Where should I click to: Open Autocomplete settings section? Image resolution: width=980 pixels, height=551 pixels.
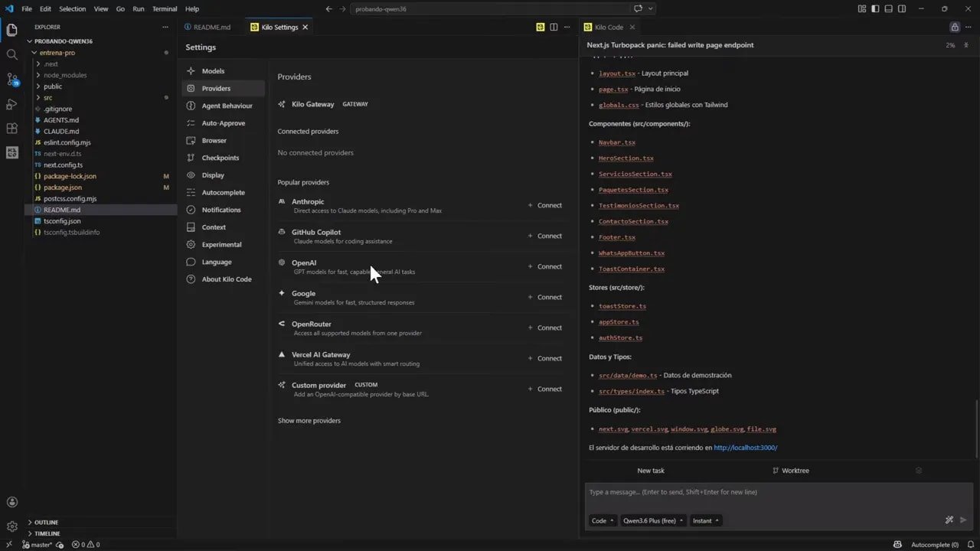224,193
